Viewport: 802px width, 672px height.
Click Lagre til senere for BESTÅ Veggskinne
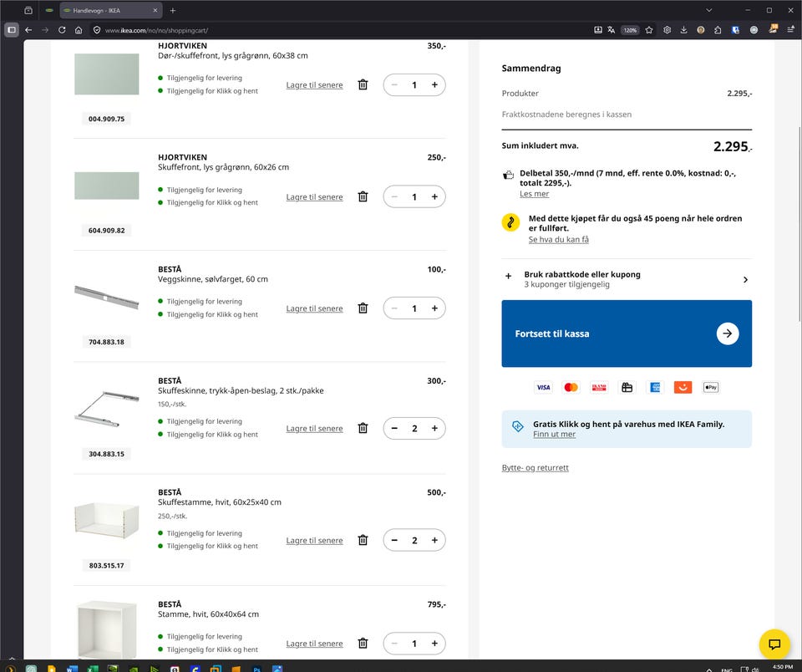coord(315,308)
